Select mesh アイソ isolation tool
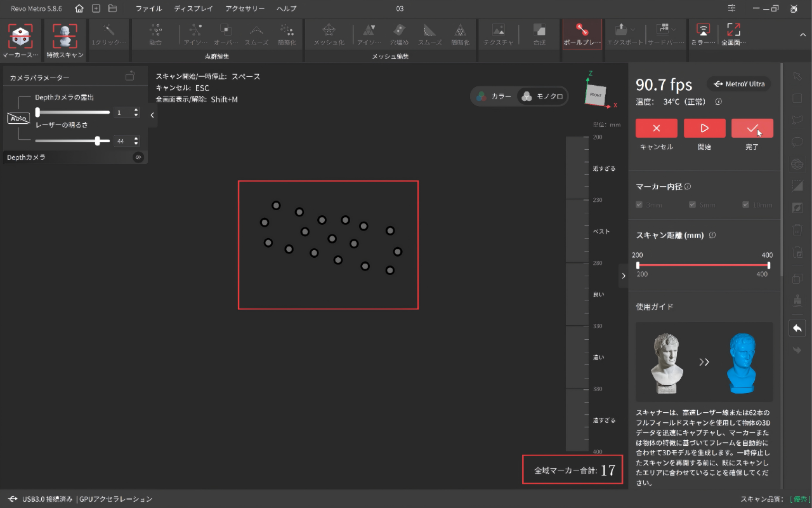This screenshot has height=508, width=812. (369, 35)
